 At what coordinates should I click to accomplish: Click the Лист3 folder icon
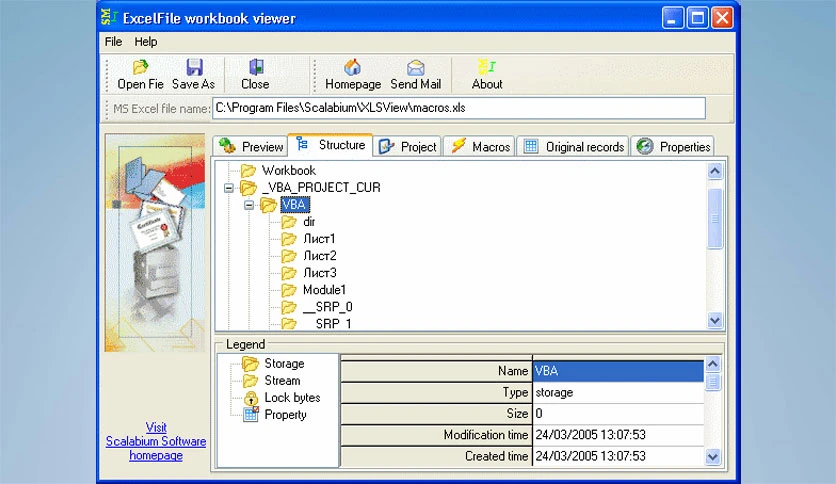tap(289, 273)
